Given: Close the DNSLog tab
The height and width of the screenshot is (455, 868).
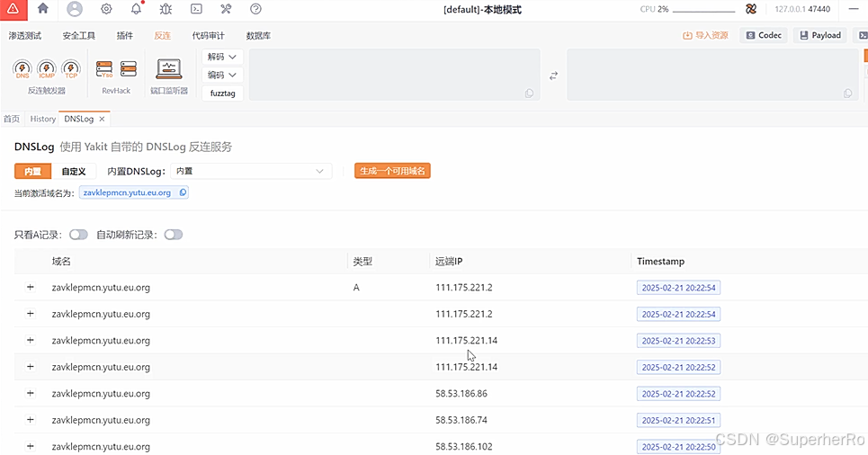Looking at the screenshot, I should click(x=102, y=119).
